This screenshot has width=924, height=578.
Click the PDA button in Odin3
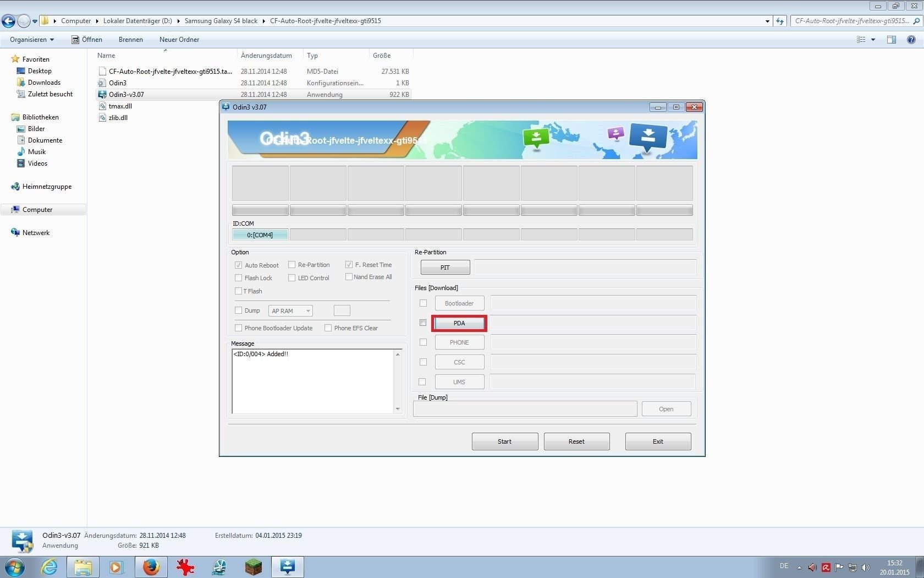pos(459,323)
